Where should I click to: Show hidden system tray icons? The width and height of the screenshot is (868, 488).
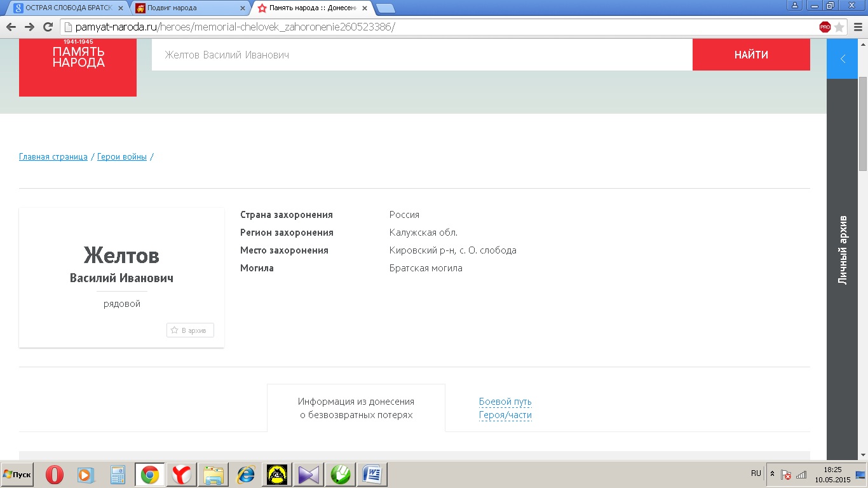click(772, 474)
